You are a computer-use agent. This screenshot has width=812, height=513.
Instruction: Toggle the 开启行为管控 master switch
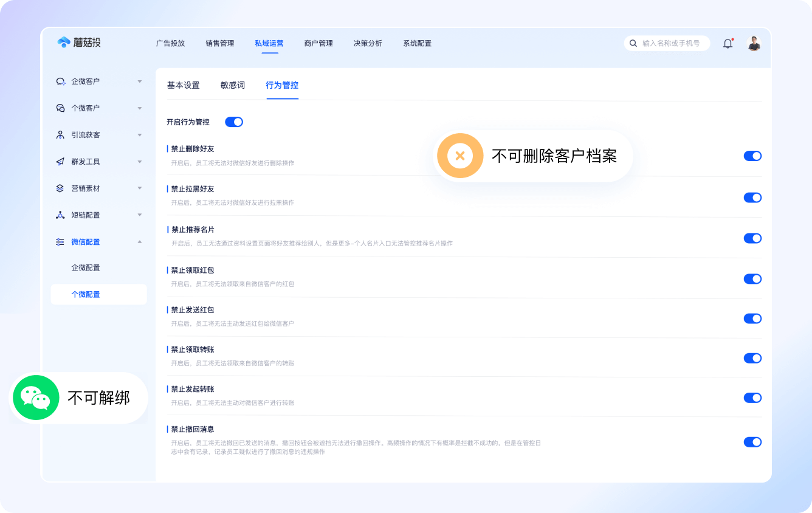point(234,122)
